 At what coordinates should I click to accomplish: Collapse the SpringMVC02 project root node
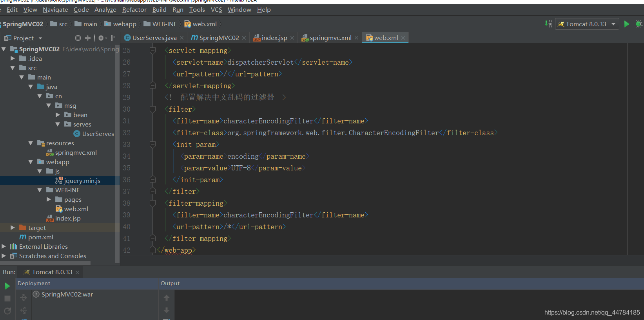4,49
